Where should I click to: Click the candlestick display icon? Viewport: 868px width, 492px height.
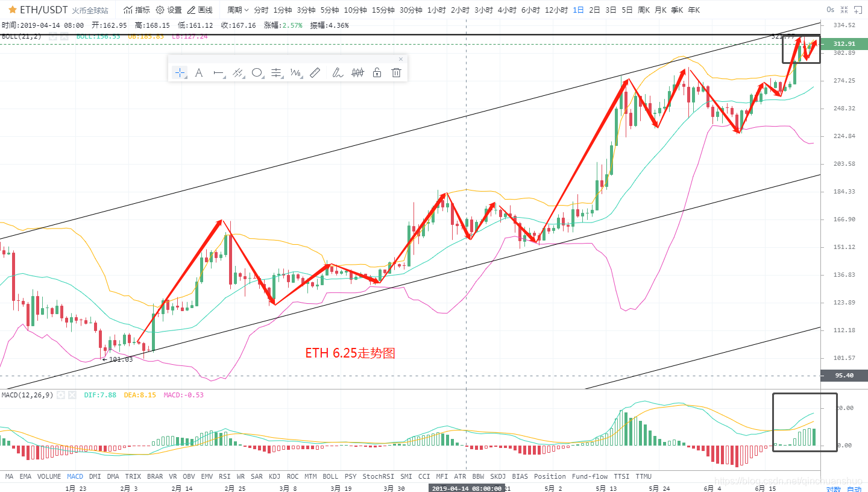tap(358, 73)
